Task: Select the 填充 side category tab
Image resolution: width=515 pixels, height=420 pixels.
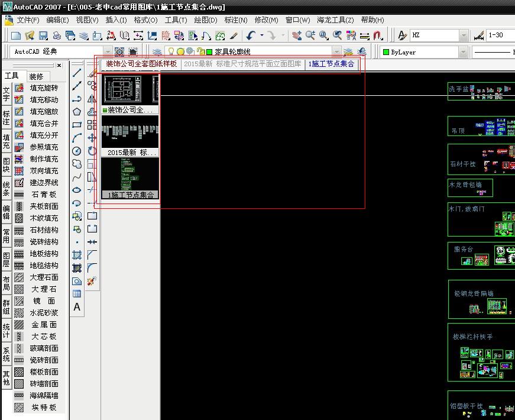Action: [x=7, y=141]
